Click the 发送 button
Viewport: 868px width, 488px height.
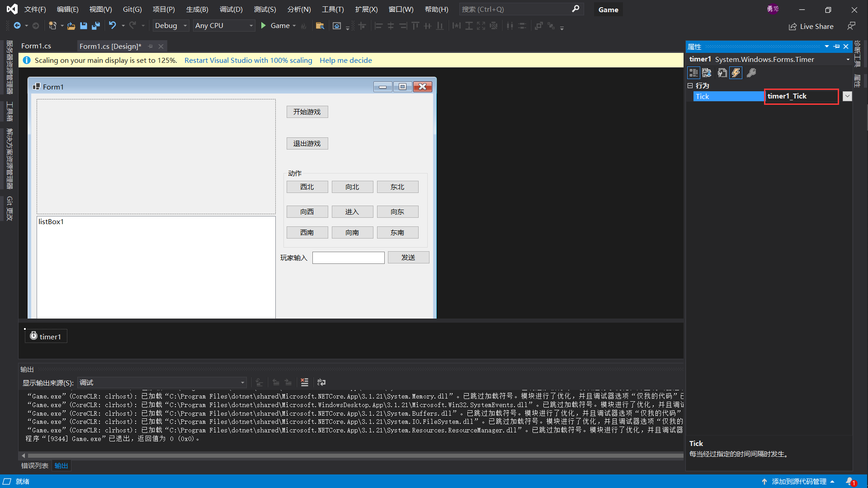click(408, 257)
